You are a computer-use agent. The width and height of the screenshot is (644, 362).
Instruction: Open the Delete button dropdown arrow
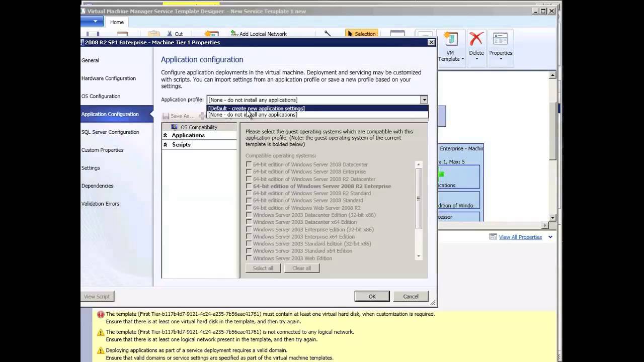(476, 59)
